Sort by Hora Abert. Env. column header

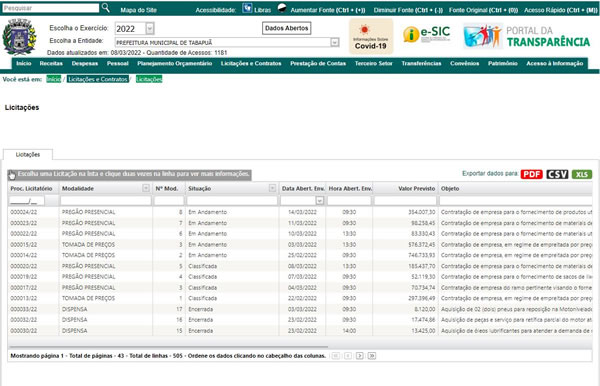point(349,189)
